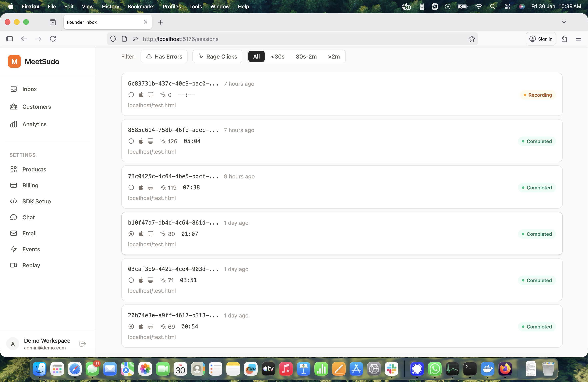
Task: Select the 30s-2m duration filter
Action: 306,57
